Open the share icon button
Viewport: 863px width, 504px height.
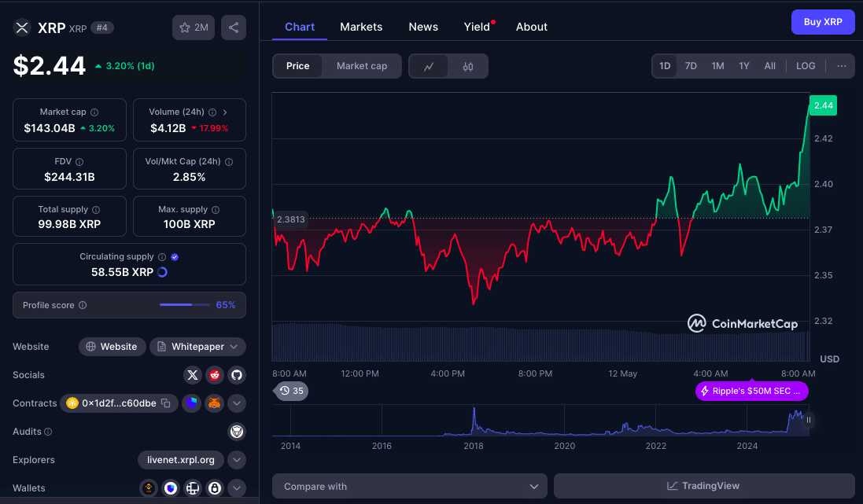coord(234,28)
